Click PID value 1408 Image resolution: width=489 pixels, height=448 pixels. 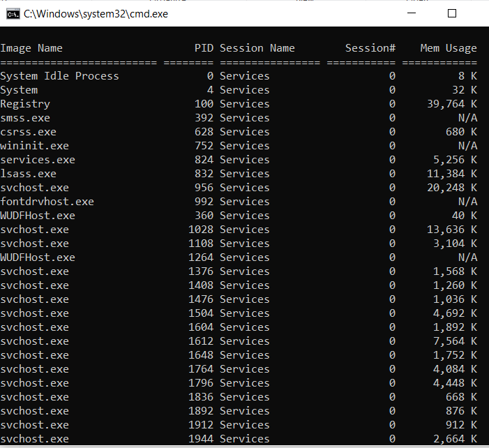click(201, 285)
